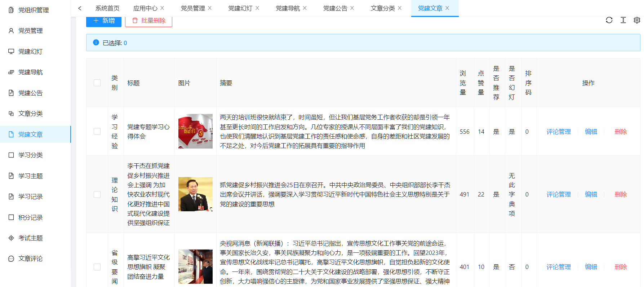Check the 党建专题学习心得体会 row checkbox
644x287 pixels.
[97, 132]
